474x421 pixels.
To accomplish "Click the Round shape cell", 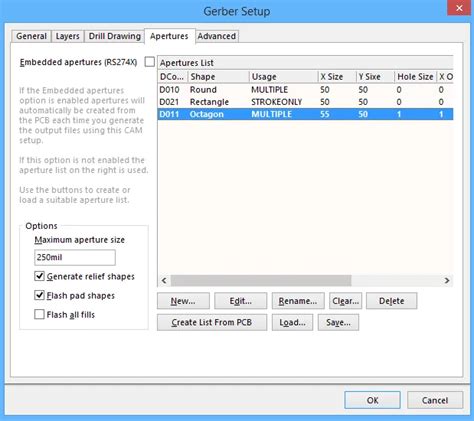I will coord(203,90).
